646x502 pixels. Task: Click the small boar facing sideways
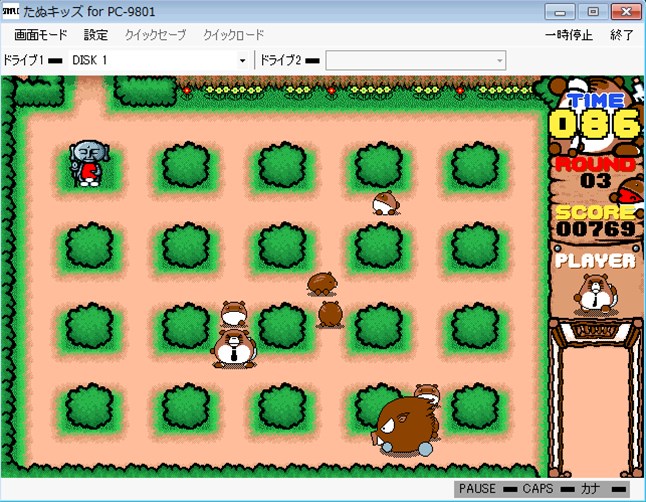322,284
